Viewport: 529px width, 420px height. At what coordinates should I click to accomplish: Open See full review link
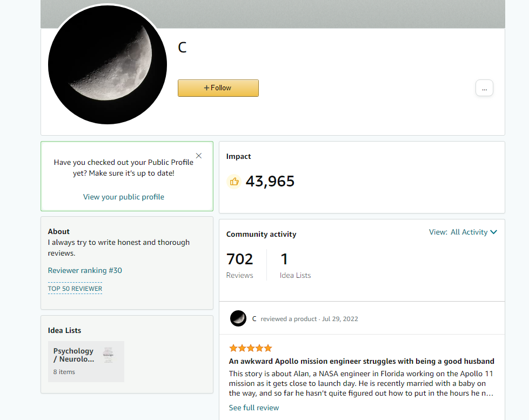(x=254, y=408)
